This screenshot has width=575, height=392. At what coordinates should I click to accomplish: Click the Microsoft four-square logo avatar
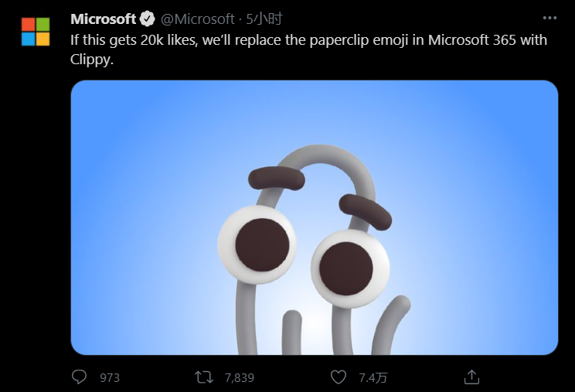click(36, 32)
